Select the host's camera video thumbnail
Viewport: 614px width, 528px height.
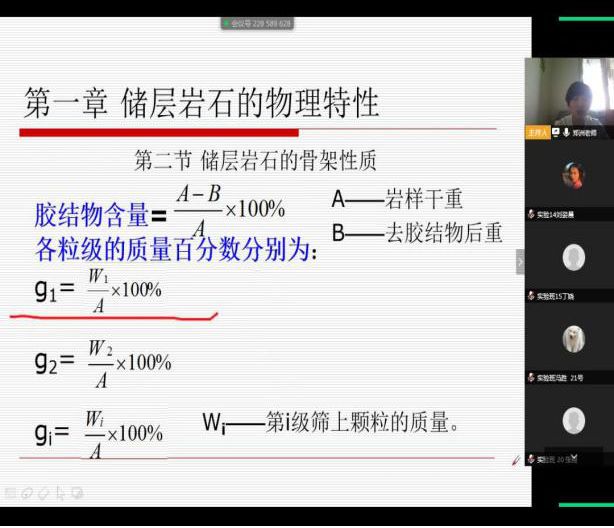point(571,95)
